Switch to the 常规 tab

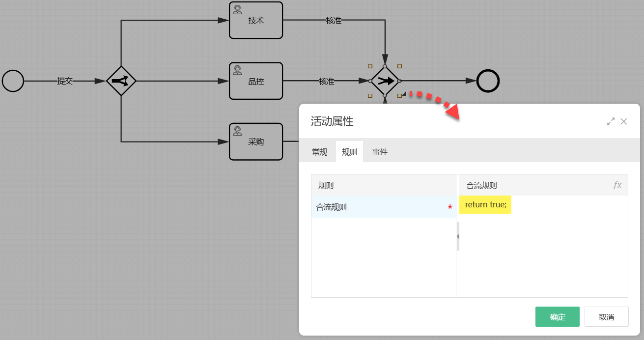(319, 152)
